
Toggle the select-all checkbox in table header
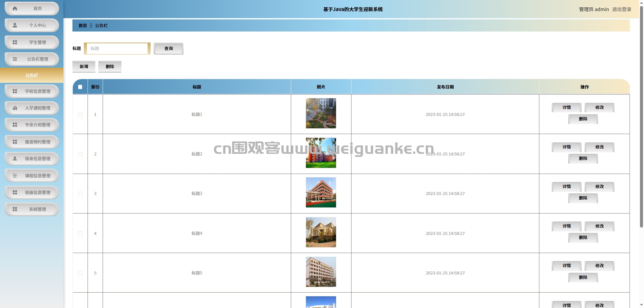click(80, 87)
